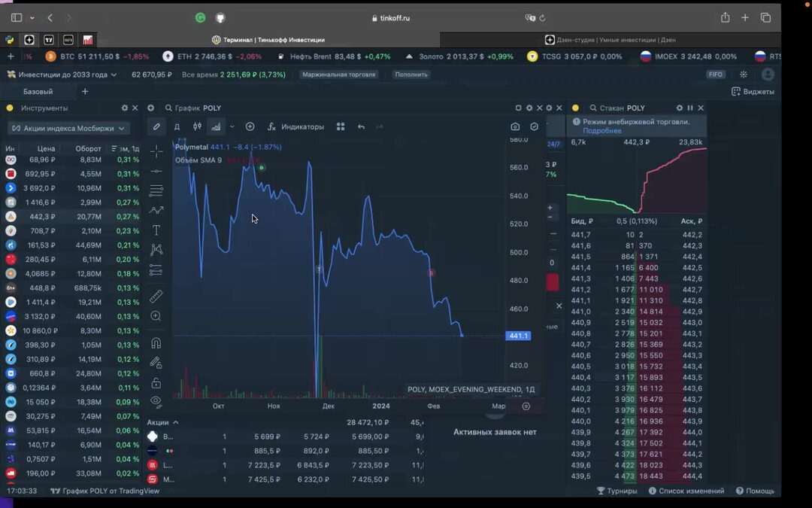Image resolution: width=812 pixels, height=508 pixels.
Task: Open Акции индекса Мосбиржи dropdown
Action: (69, 128)
